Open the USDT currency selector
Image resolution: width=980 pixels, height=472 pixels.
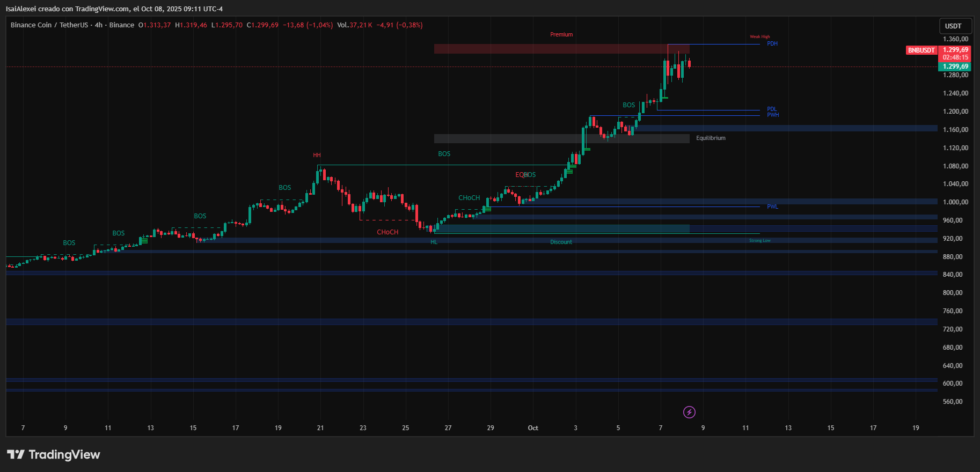tap(953, 26)
